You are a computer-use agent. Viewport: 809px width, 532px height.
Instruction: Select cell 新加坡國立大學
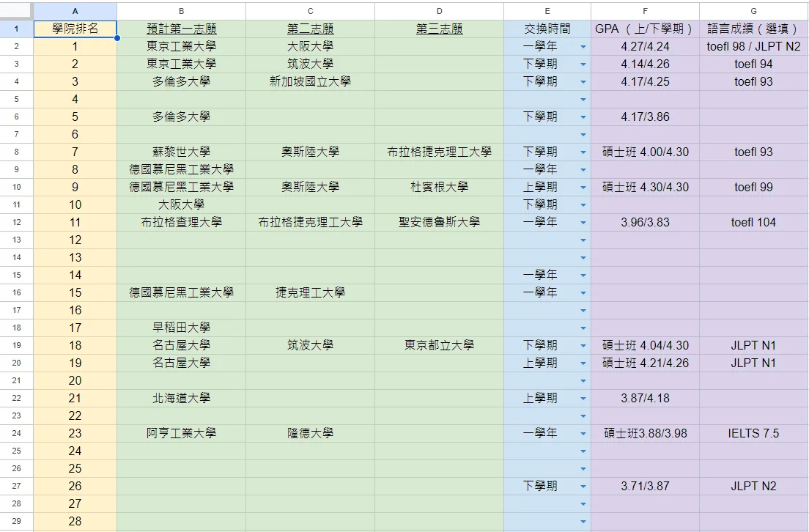(310, 81)
